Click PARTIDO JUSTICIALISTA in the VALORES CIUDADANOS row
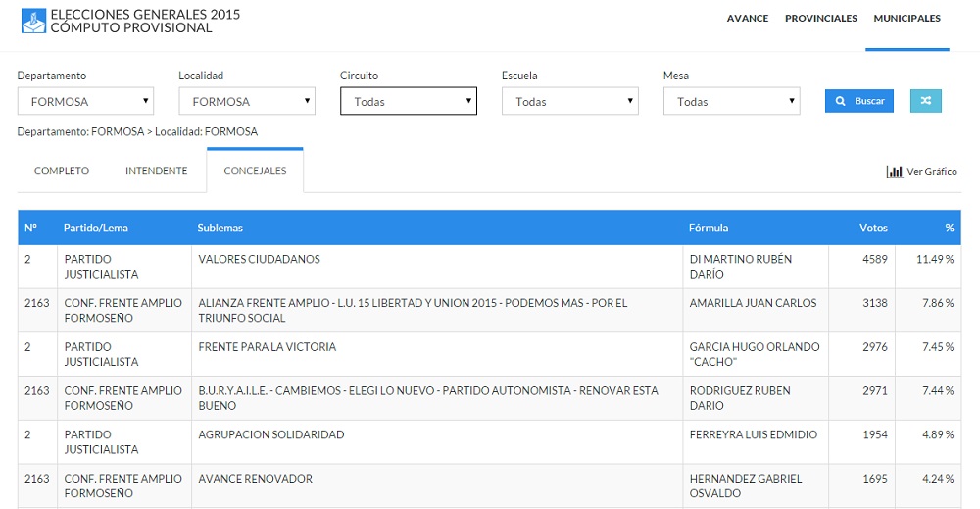The height and width of the screenshot is (509, 980). click(101, 267)
